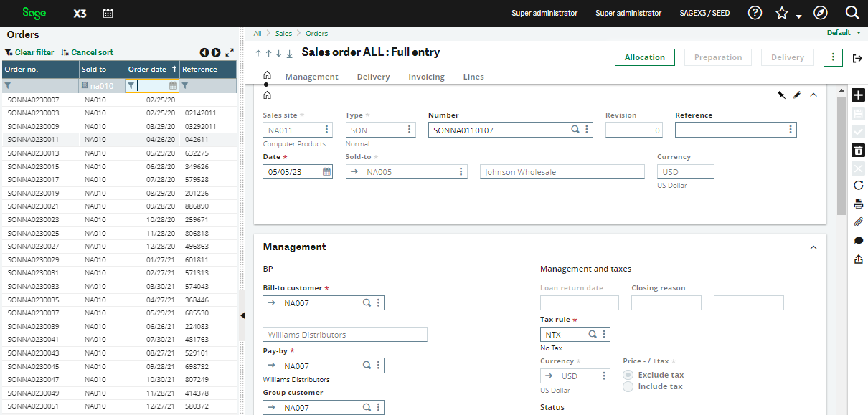Create a new sales order record
The width and height of the screenshot is (868, 415).
(x=858, y=94)
